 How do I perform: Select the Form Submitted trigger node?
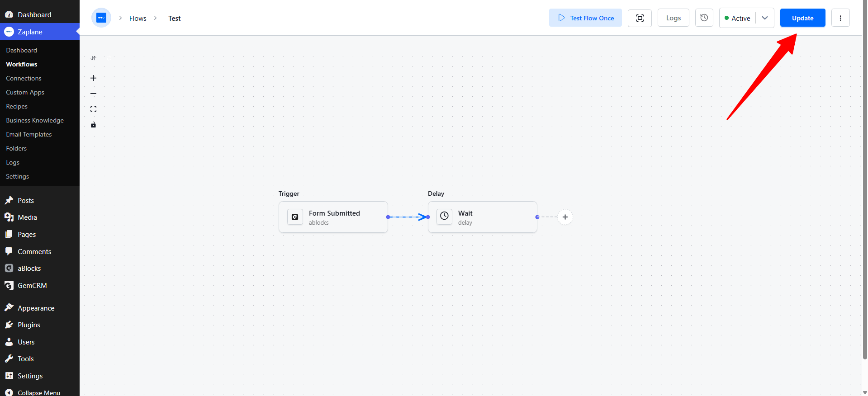pyautogui.click(x=333, y=217)
